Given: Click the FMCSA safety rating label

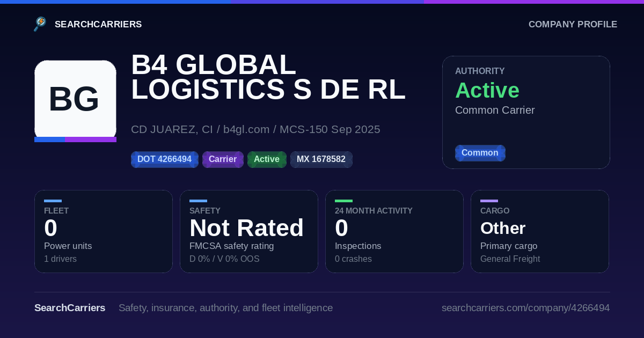Looking at the screenshot, I should [231, 246].
